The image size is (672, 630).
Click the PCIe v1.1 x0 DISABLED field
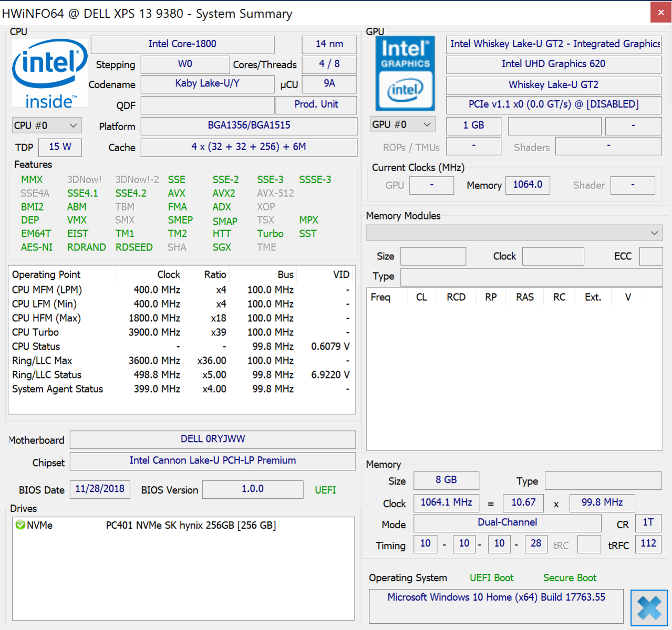click(x=554, y=104)
